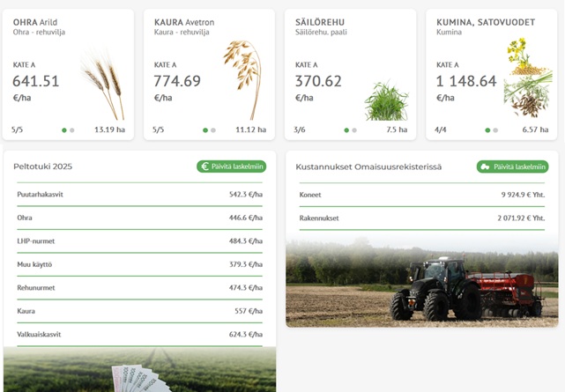
Task: Select the Valkuaiskasvit subsidy row
Action: click(x=139, y=335)
